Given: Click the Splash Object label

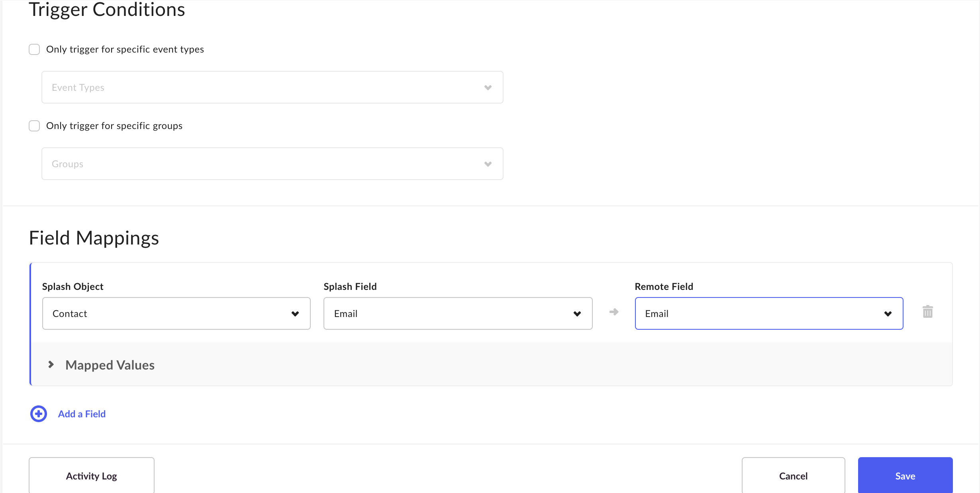Looking at the screenshot, I should point(73,287).
